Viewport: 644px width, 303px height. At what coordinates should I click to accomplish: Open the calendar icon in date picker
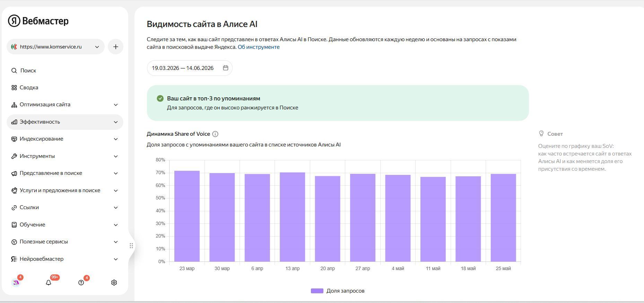(226, 68)
